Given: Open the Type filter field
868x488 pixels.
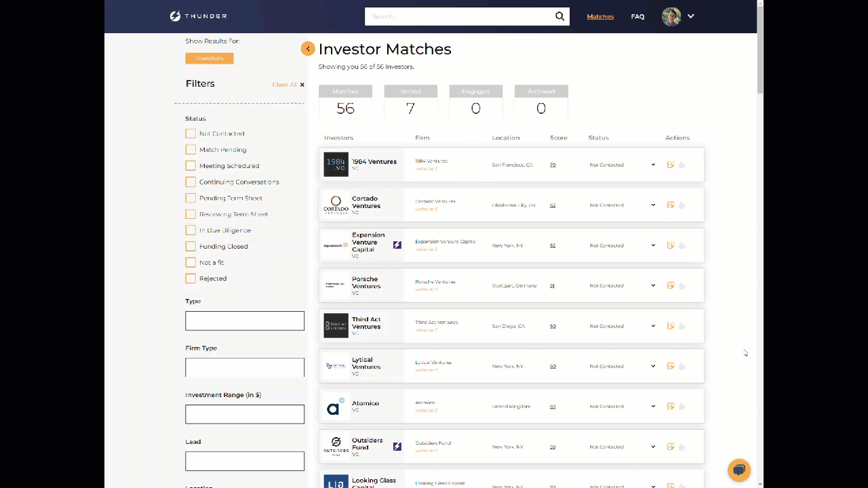Looking at the screenshot, I should click(245, 321).
